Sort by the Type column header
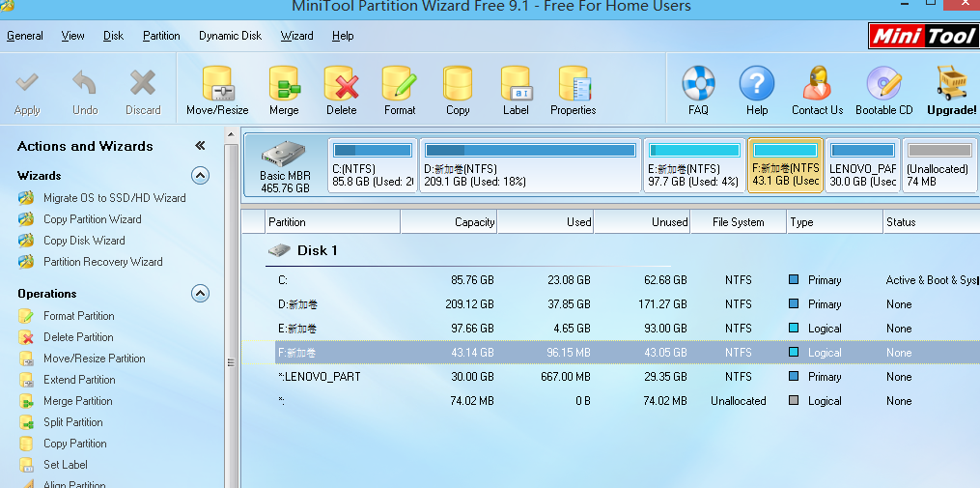 (834, 221)
